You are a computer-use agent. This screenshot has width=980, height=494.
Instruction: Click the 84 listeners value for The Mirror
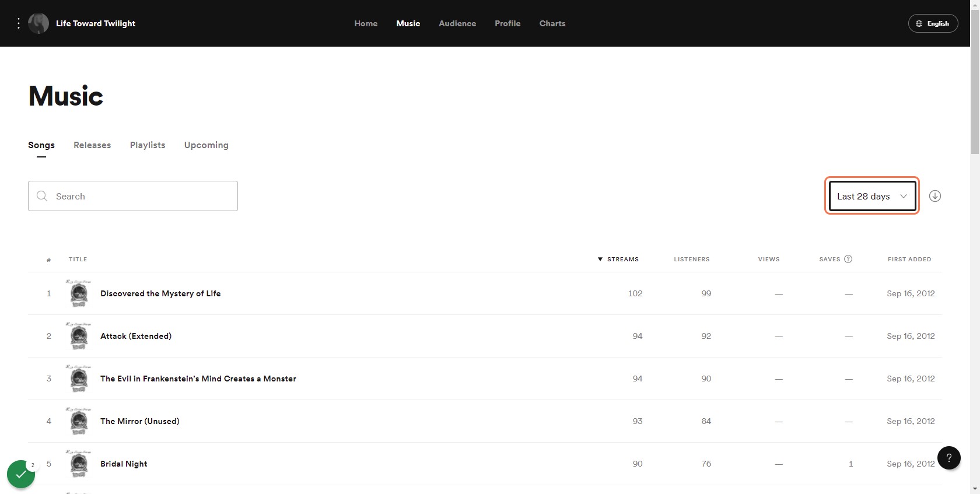[x=706, y=421]
